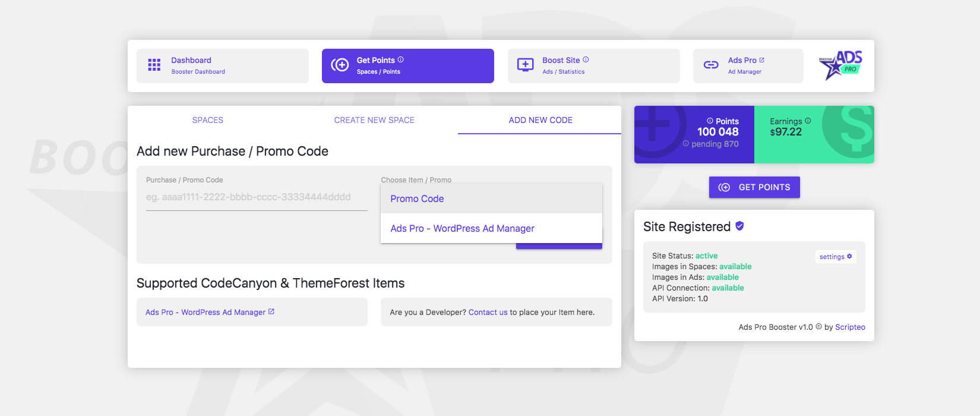This screenshot has width=980, height=416.
Task: Open the Scripteo link
Action: pos(850,327)
